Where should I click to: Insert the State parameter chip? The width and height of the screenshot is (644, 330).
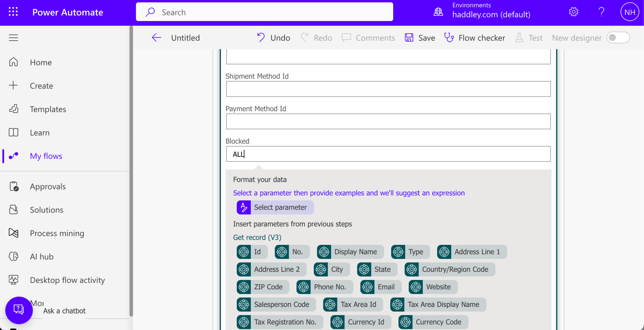(x=377, y=269)
